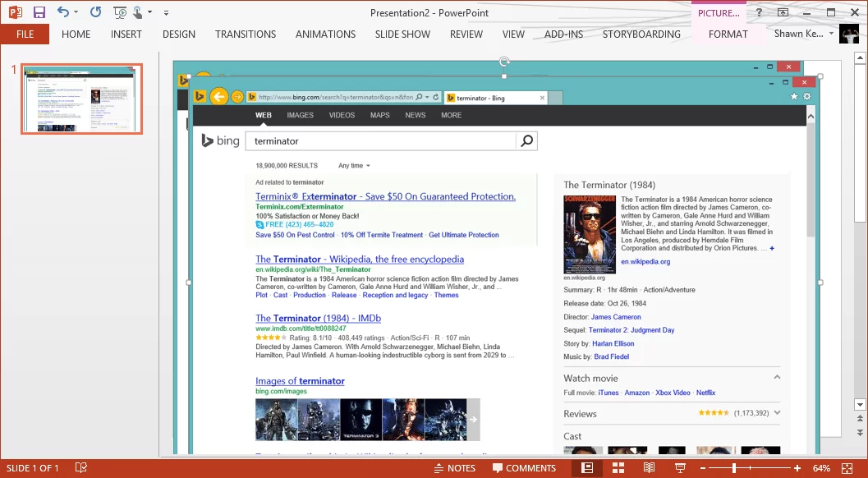868x478 pixels.
Task: Open Ribbon Display Options icon
Action: [783, 12]
